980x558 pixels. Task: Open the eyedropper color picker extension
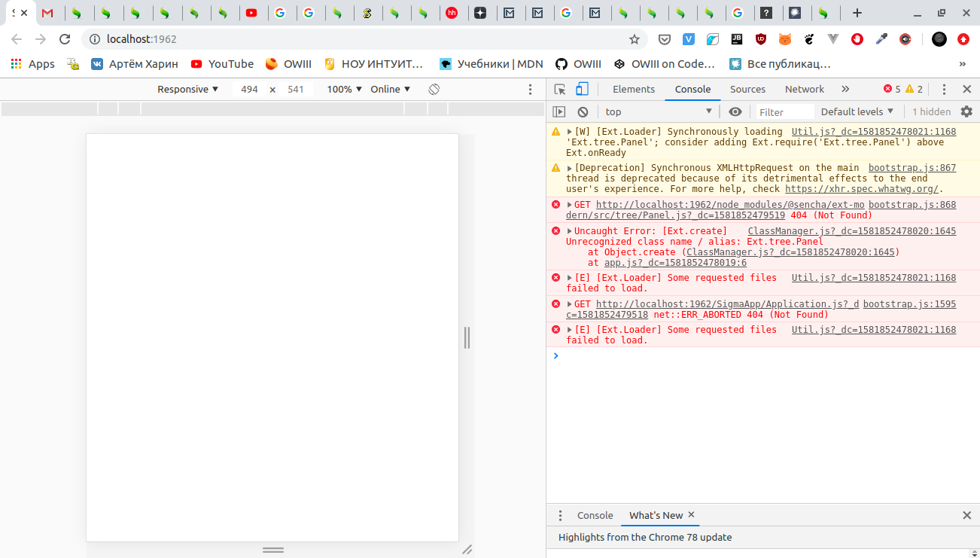[881, 39]
